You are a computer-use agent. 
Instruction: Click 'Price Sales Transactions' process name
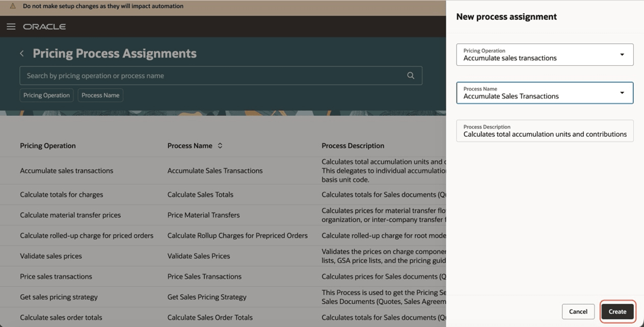point(204,276)
